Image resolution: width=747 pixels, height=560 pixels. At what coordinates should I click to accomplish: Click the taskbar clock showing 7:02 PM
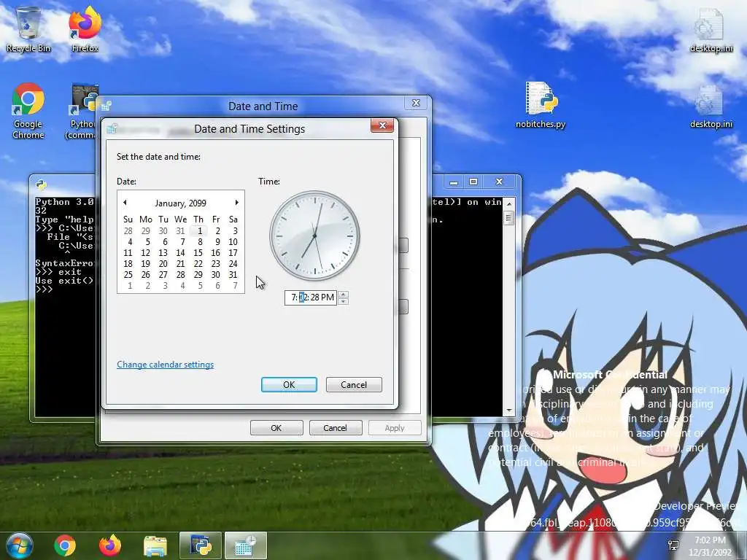[710, 545]
